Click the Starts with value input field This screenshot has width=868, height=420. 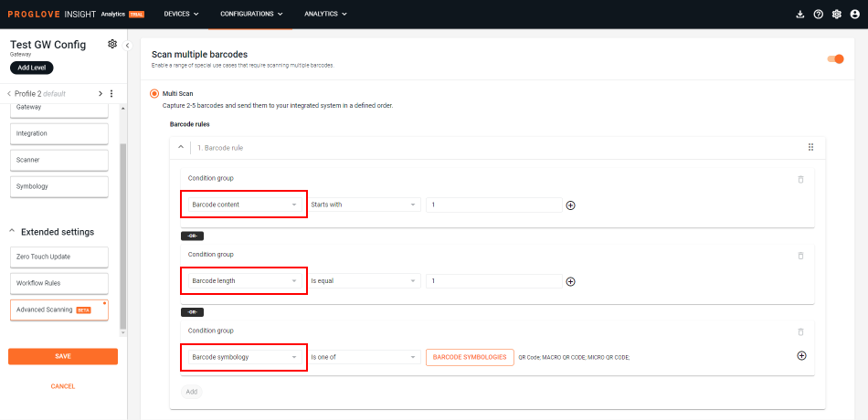(x=493, y=205)
